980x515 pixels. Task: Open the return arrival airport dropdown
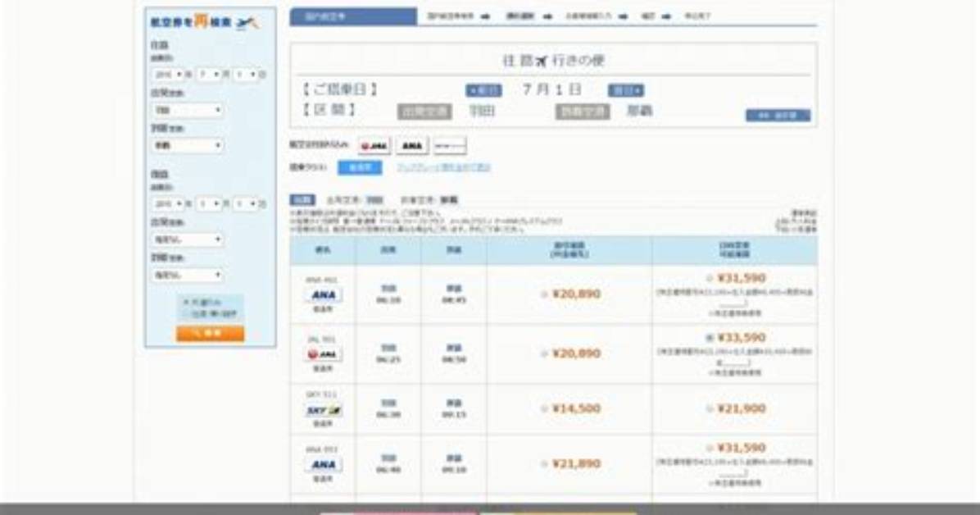coord(188,276)
